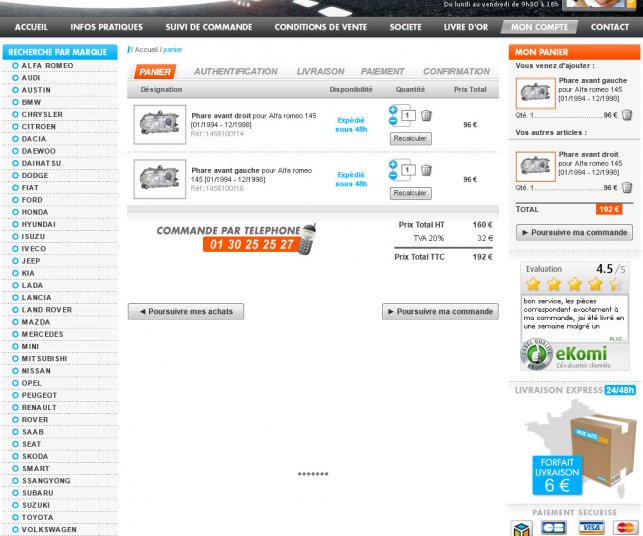Click Forfait Livraison 6 € banner
The height and width of the screenshot is (536, 643).
(x=557, y=475)
